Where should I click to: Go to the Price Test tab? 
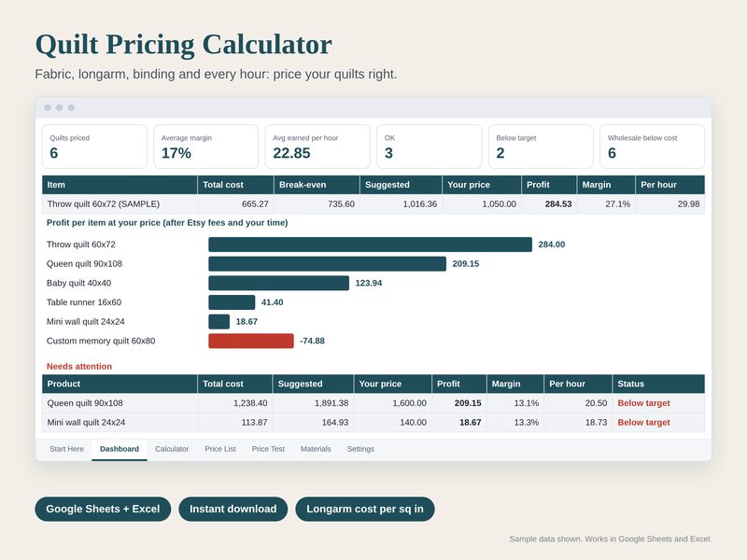[268, 449]
